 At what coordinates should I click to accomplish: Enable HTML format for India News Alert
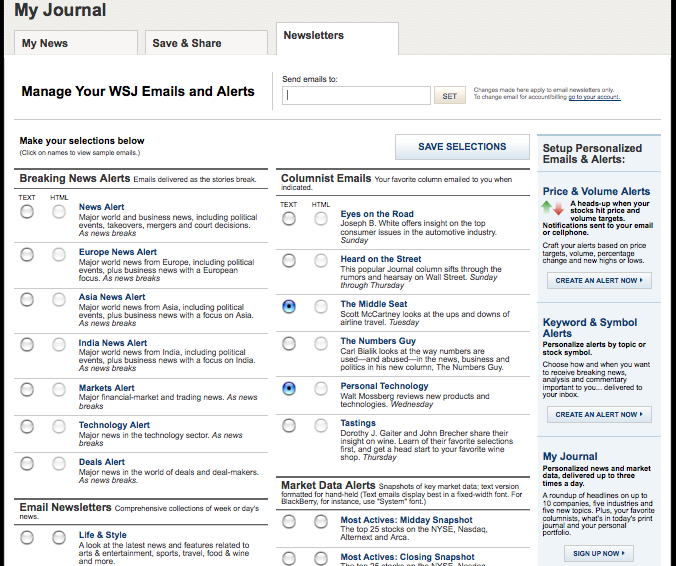[59, 344]
